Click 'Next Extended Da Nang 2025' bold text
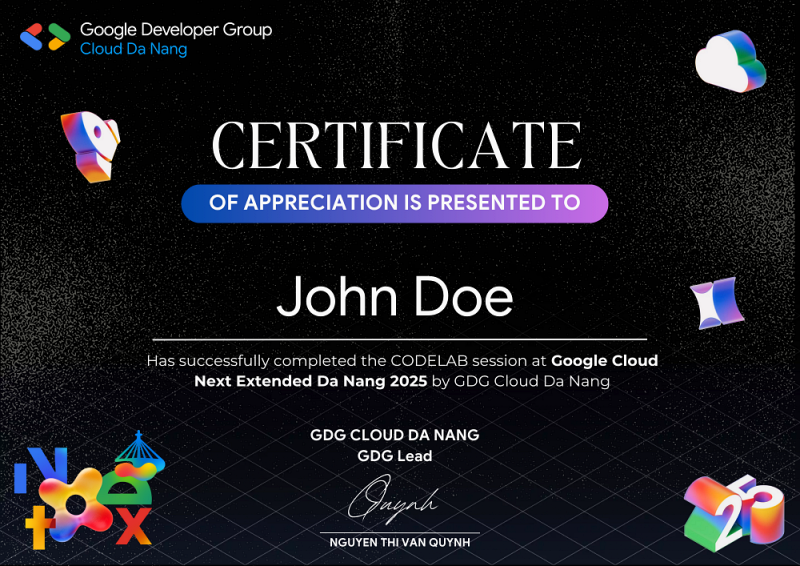 [310, 381]
